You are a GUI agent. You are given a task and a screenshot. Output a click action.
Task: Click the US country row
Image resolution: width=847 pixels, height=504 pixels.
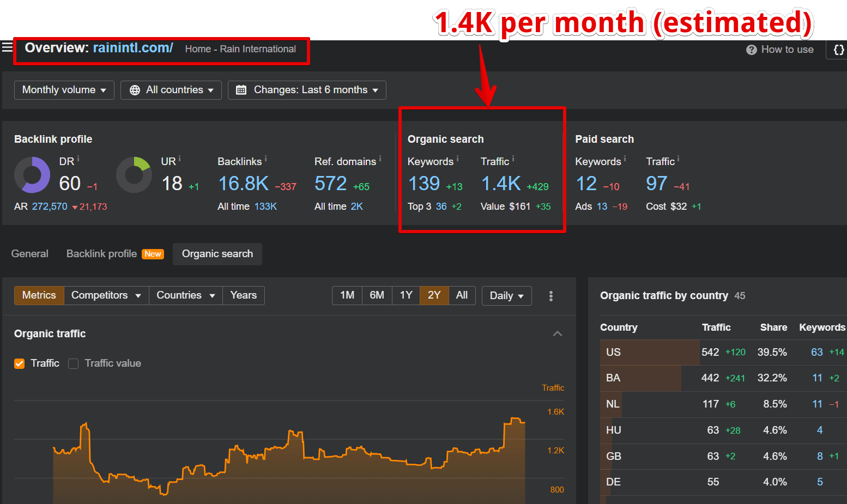point(723,353)
